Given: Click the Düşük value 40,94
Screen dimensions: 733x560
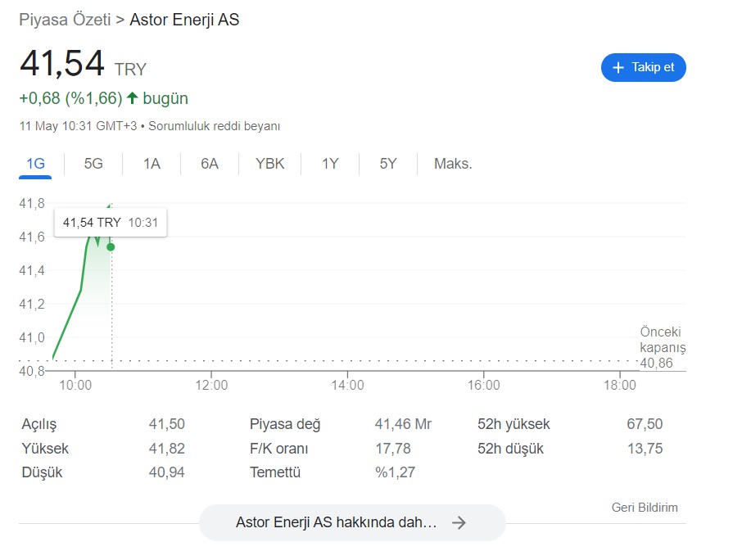Looking at the screenshot, I should point(167,472).
